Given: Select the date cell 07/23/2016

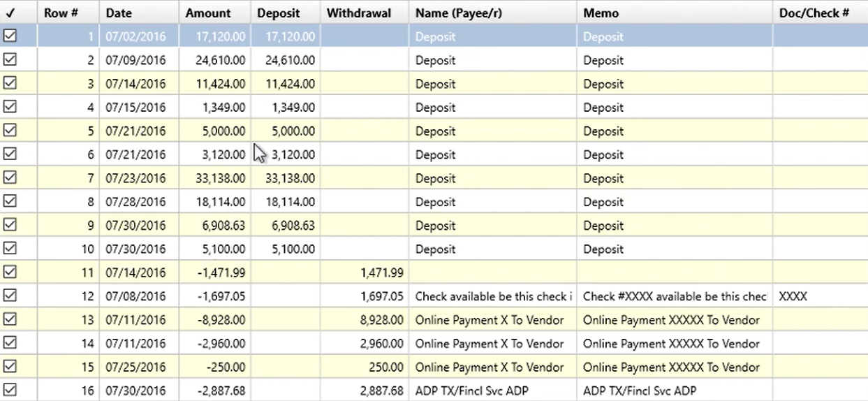Looking at the screenshot, I should (x=139, y=178).
